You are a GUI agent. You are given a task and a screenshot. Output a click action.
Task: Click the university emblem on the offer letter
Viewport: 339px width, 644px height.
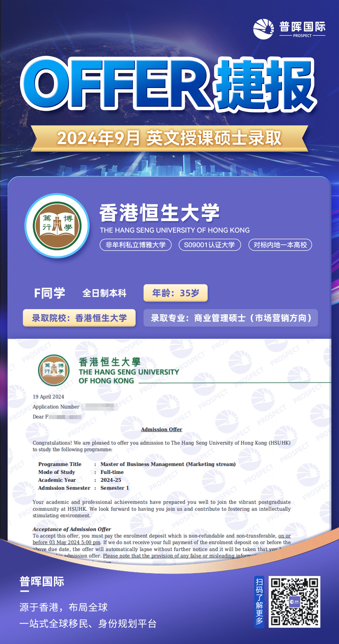(x=54, y=370)
